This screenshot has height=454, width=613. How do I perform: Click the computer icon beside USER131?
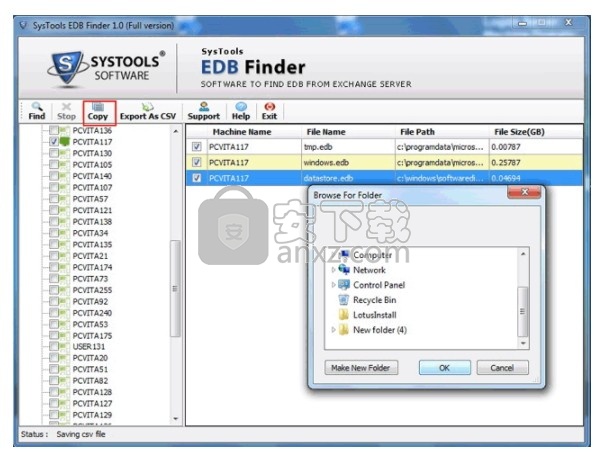coord(65,346)
